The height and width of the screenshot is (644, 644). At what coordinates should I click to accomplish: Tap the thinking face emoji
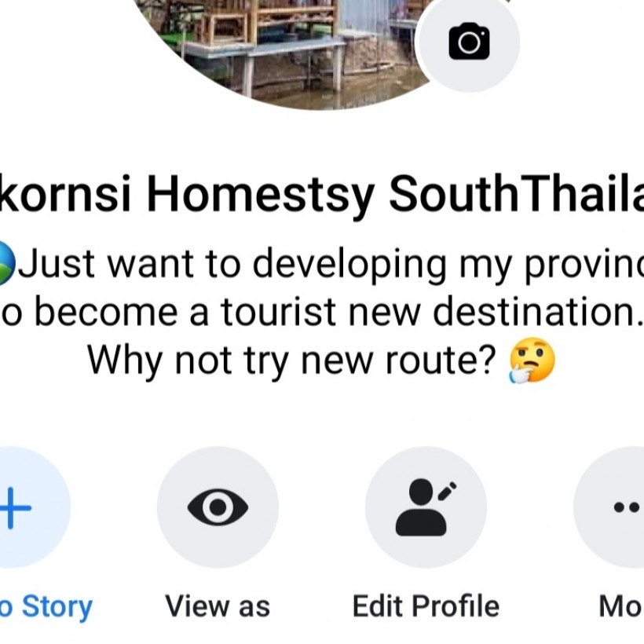(532, 360)
